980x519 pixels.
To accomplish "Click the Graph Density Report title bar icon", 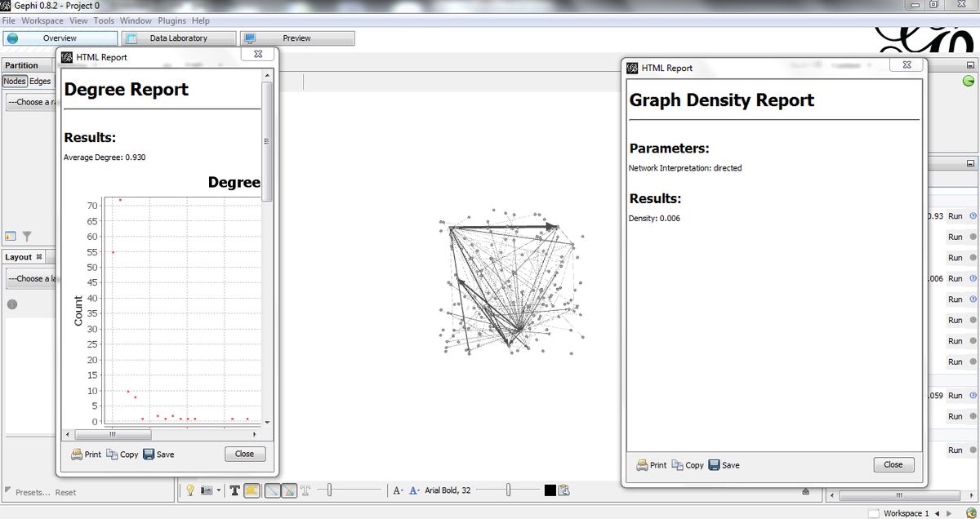I will tap(633, 68).
